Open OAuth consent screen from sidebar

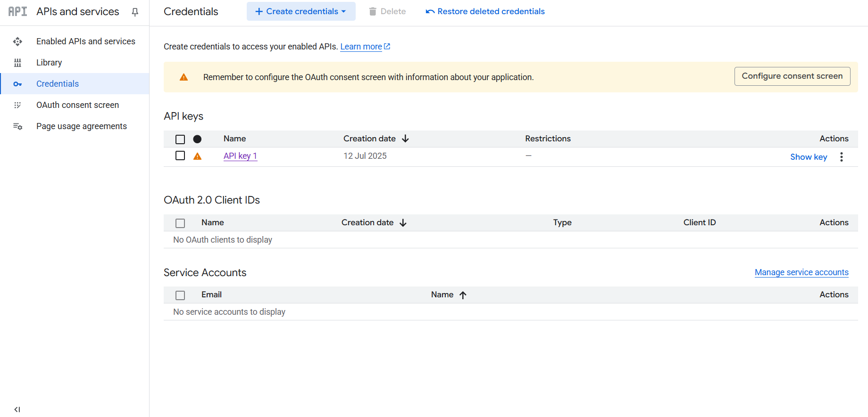click(x=78, y=105)
